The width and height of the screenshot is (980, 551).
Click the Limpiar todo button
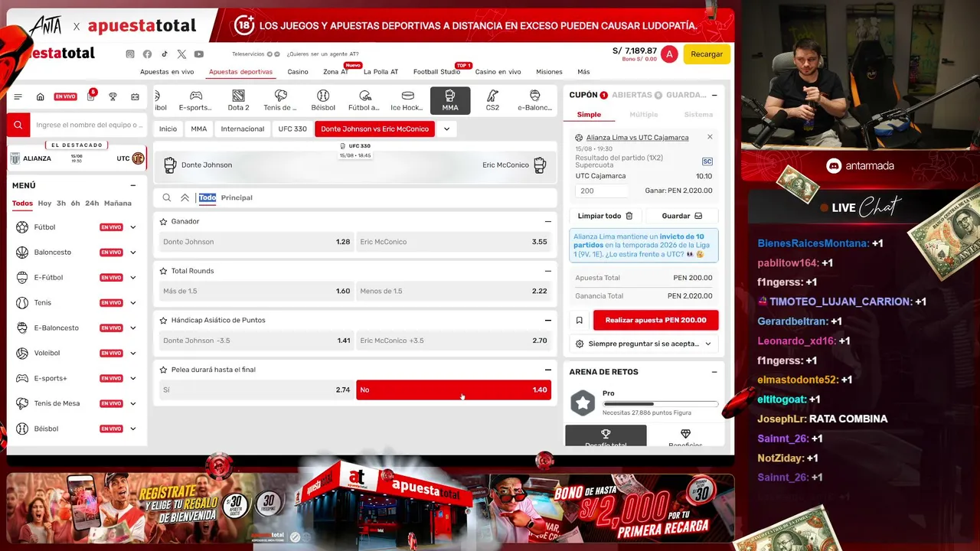(605, 216)
